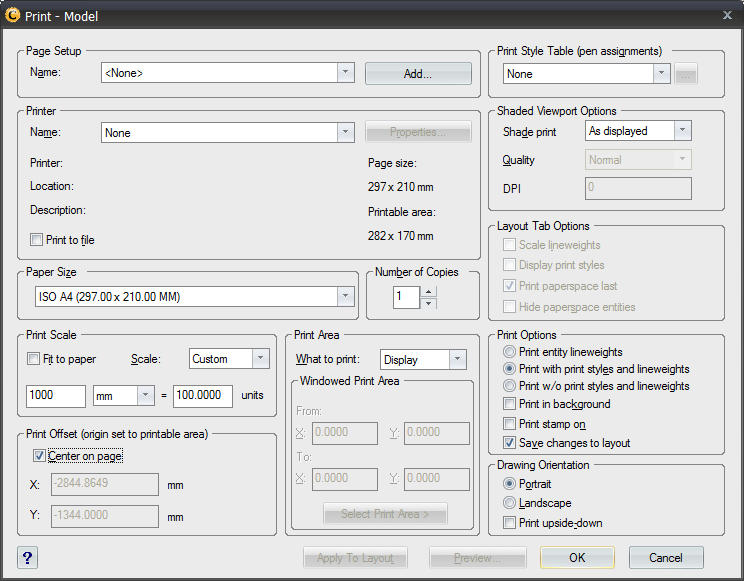Click the Hide paperspace entities checkbox

point(509,306)
